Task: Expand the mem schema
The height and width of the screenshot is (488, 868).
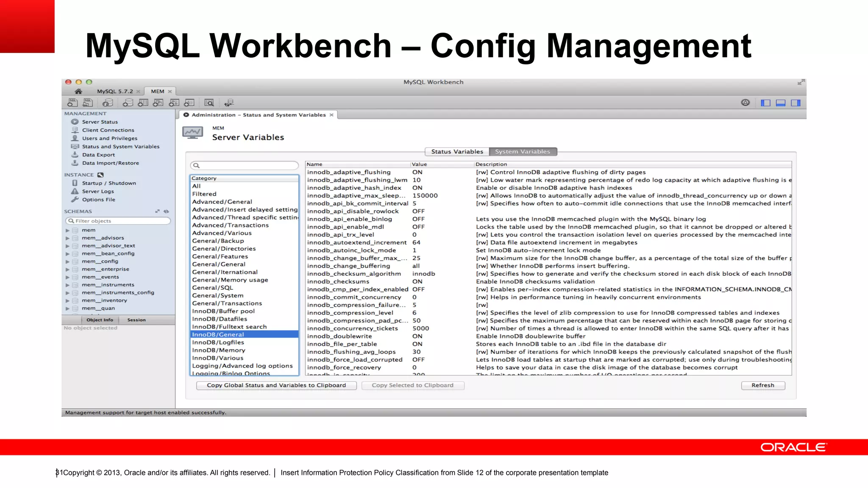Action: (x=67, y=230)
